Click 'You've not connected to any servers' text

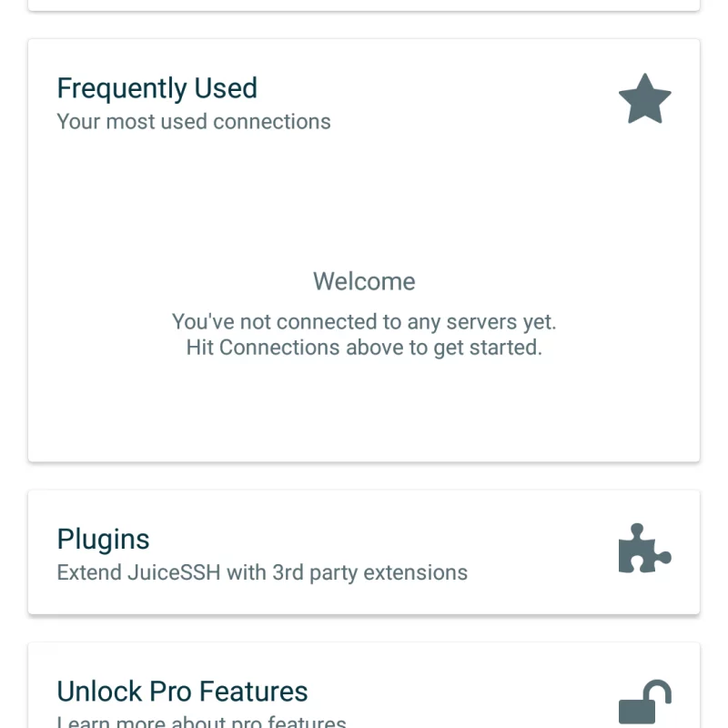click(364, 321)
